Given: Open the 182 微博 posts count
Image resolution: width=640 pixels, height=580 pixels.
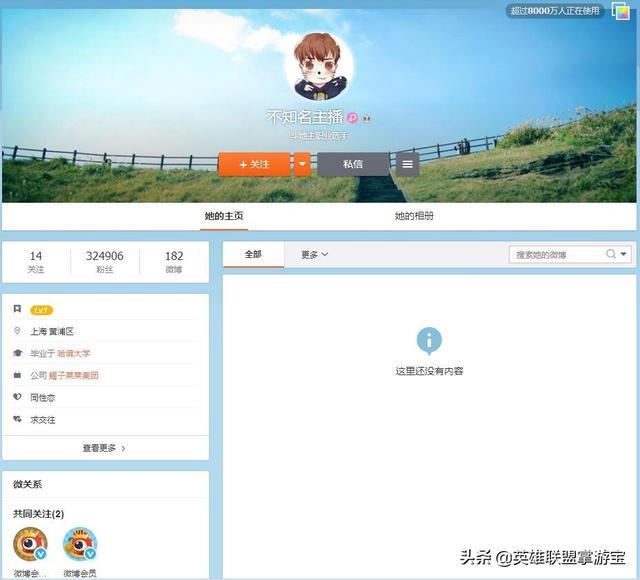Looking at the screenshot, I should 174,262.
